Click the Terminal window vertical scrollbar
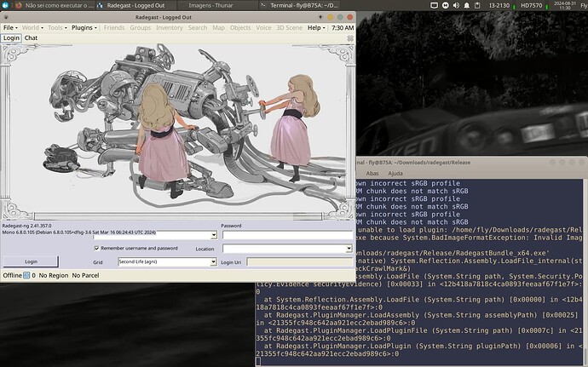The image size is (588, 367). [x=585, y=272]
